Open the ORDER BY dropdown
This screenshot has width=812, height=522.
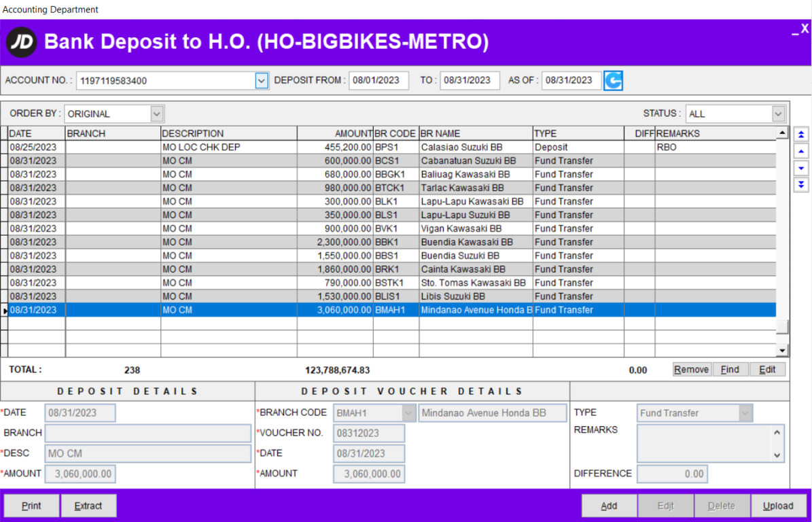pos(157,114)
